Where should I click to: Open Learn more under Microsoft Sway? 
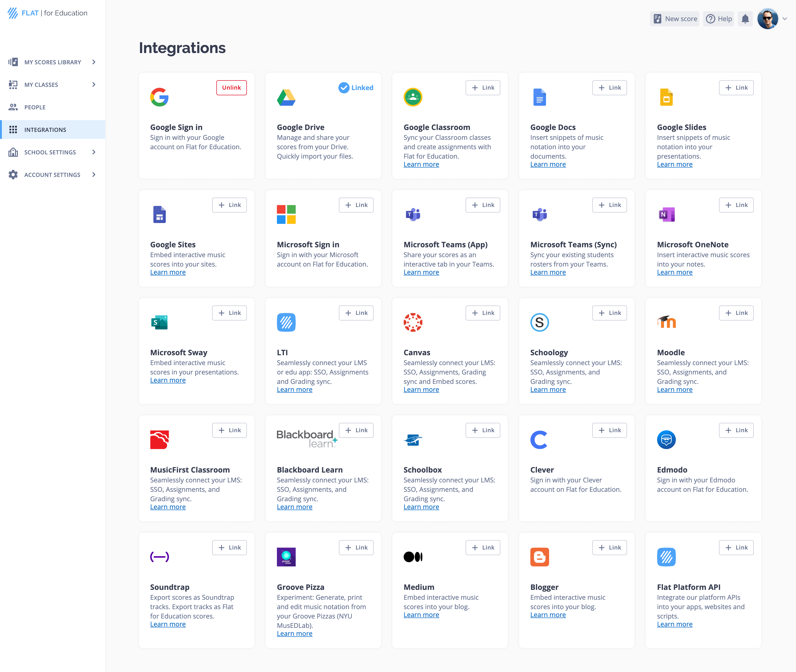168,380
